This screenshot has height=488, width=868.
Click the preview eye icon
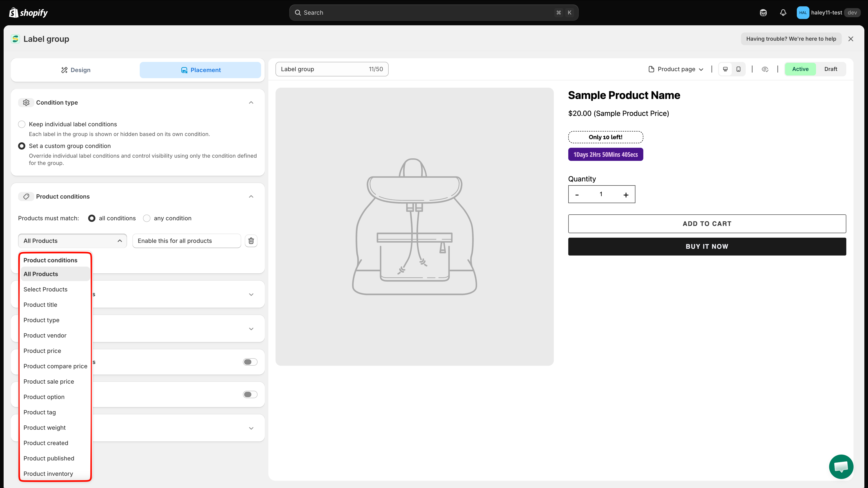point(765,69)
